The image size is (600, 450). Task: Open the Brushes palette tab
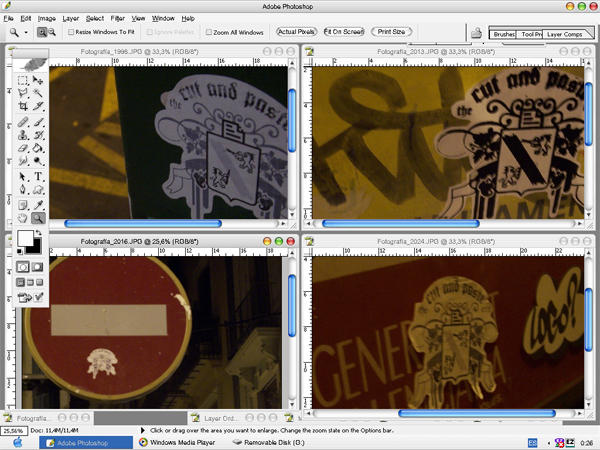pyautogui.click(x=504, y=34)
